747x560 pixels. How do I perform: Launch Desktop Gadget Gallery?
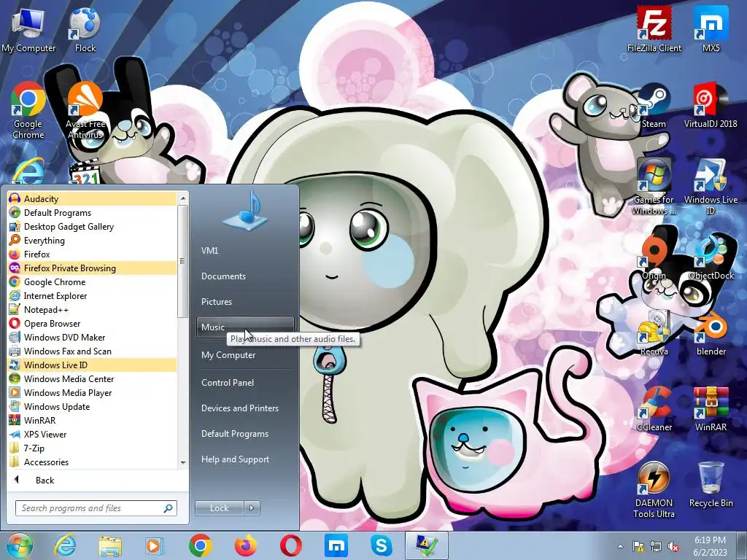tap(92, 226)
